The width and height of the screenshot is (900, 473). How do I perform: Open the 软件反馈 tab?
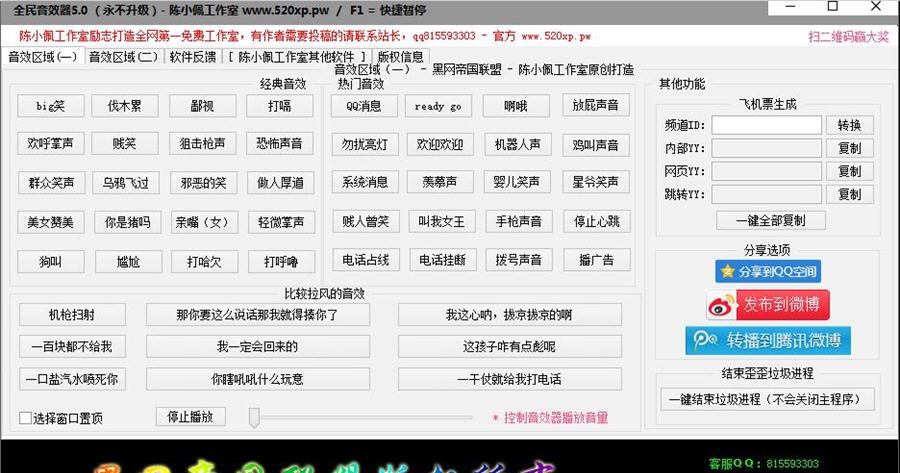click(193, 57)
